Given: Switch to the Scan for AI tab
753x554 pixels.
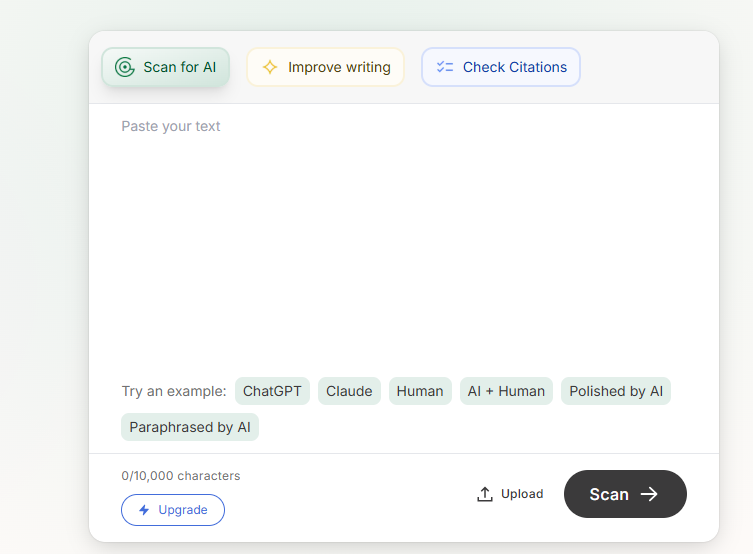Looking at the screenshot, I should click(x=166, y=68).
